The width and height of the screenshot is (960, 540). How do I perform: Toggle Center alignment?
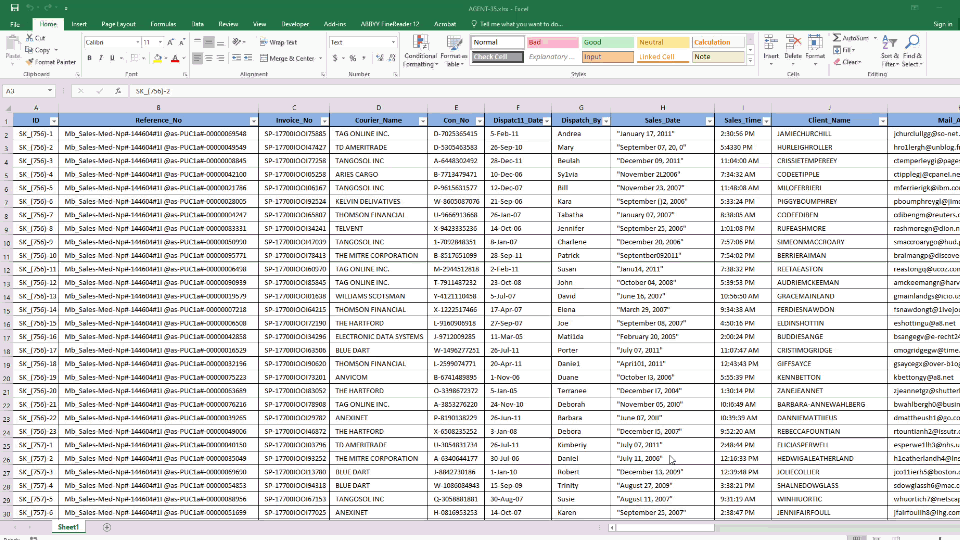point(209,58)
